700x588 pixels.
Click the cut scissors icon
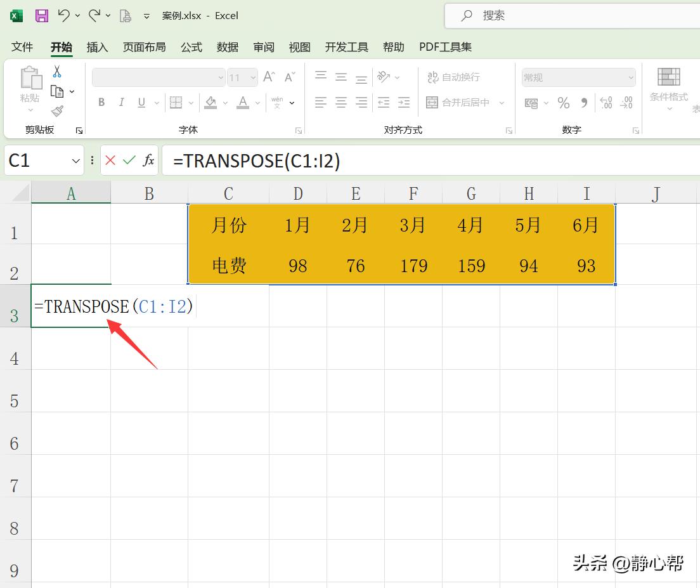pos(57,71)
